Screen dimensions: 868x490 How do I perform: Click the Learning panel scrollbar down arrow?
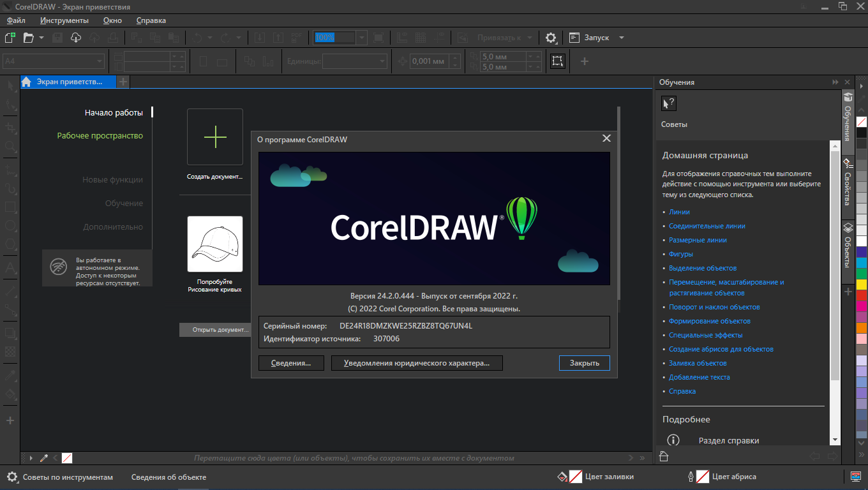(x=835, y=440)
